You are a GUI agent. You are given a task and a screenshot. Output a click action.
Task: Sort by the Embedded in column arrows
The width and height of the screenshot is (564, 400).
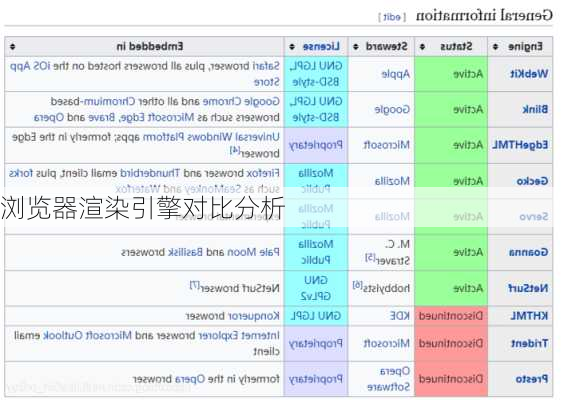point(13,46)
